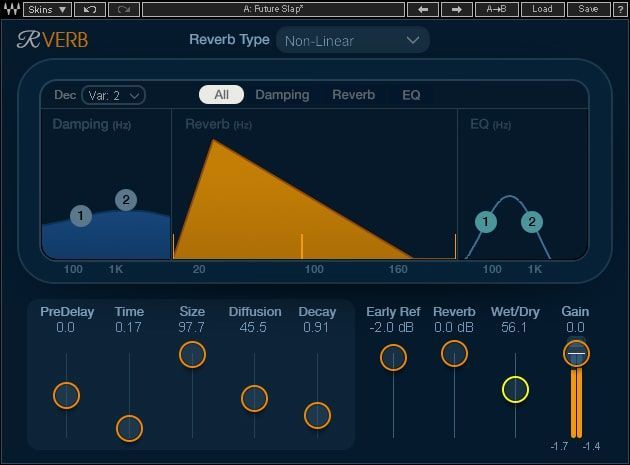Viewport: 630px width, 465px height.
Task: Click the orange reverb envelope peak
Action: (213, 140)
